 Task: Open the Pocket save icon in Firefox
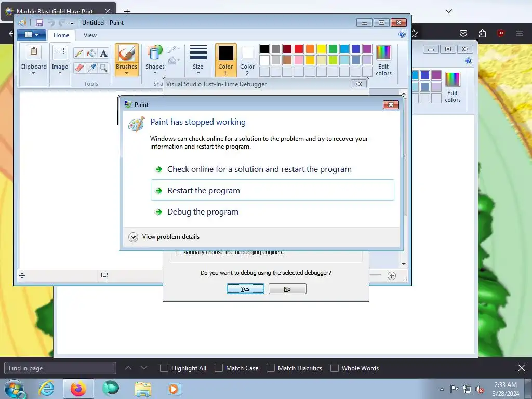pyautogui.click(x=463, y=33)
